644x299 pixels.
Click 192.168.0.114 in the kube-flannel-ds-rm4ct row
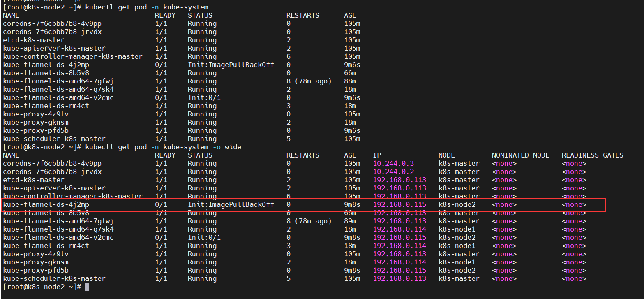(399, 246)
